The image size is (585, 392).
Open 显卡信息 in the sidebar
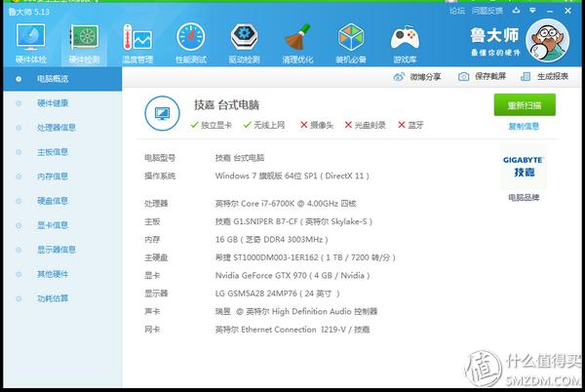coord(53,224)
